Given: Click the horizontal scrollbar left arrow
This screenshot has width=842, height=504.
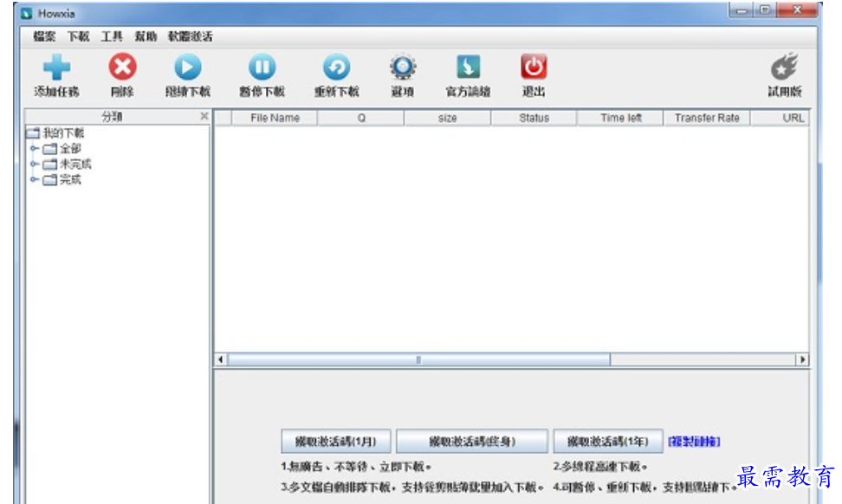Looking at the screenshot, I should (x=221, y=359).
